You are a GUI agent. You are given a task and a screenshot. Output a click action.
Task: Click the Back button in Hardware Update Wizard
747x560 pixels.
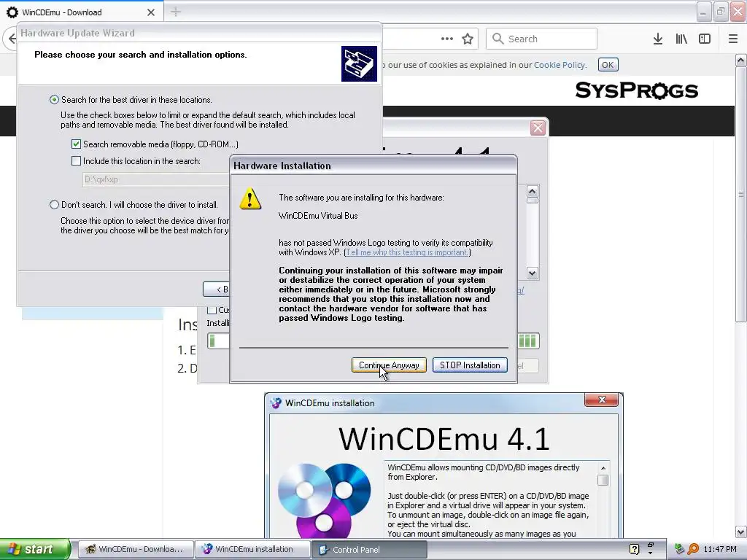tap(217, 289)
